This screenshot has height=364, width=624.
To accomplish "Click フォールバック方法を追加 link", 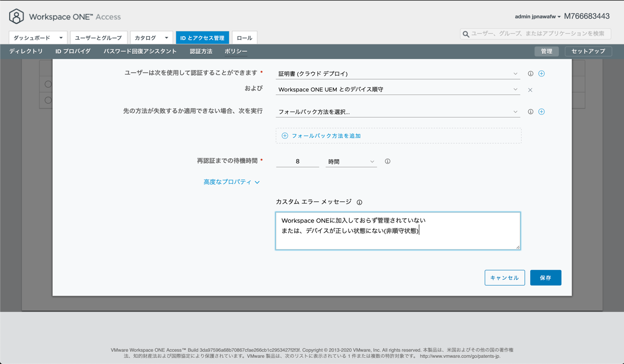I will [326, 136].
